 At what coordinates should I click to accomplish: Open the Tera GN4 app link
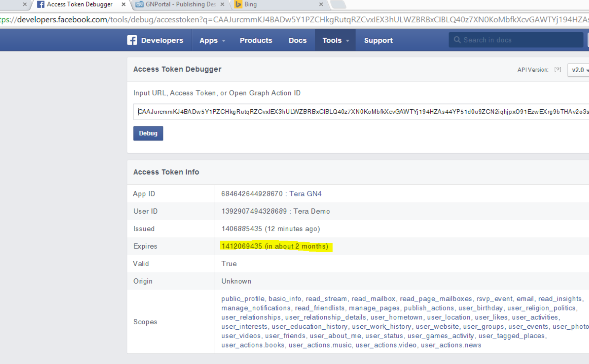click(x=305, y=194)
